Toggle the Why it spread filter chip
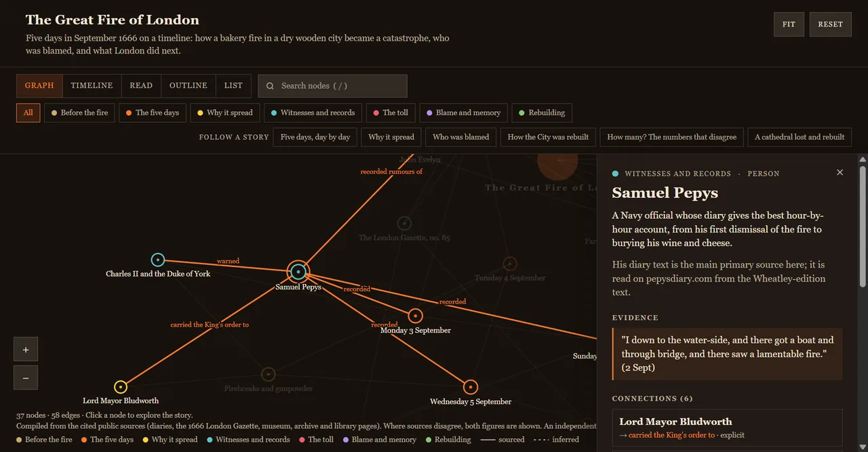Screen dimensions: 868x452 pos(225,112)
